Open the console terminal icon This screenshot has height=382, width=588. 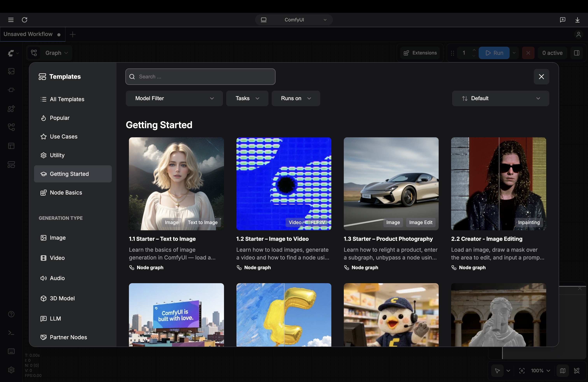(x=11, y=333)
